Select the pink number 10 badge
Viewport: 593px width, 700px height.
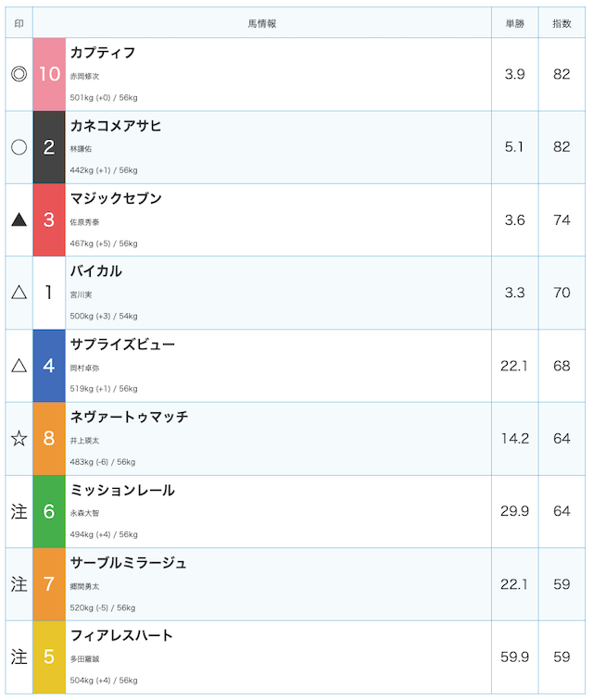[x=49, y=74]
